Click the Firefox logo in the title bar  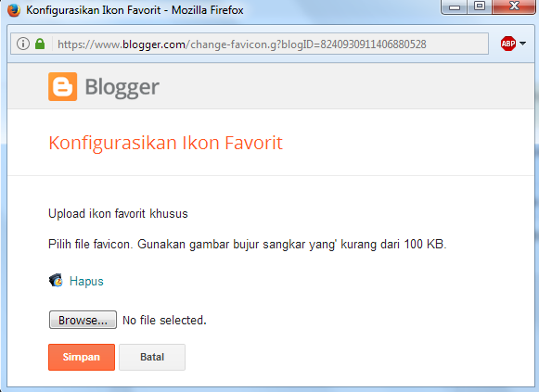pyautogui.click(x=14, y=10)
